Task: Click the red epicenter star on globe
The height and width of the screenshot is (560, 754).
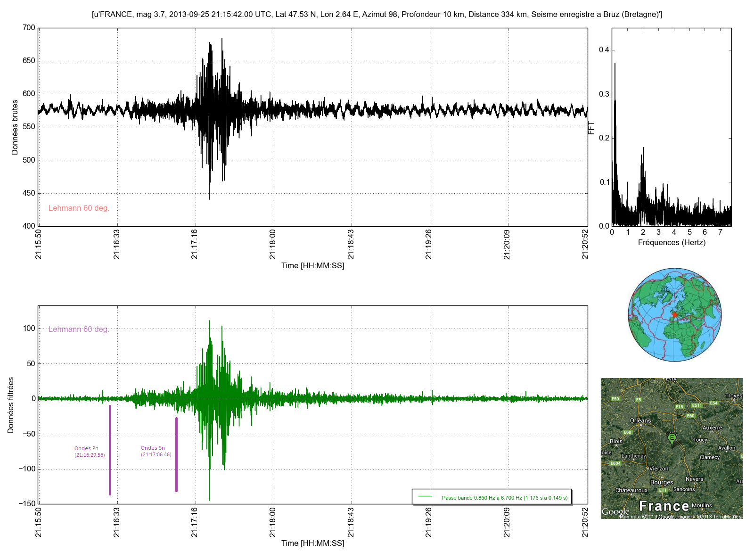Action: click(x=674, y=314)
